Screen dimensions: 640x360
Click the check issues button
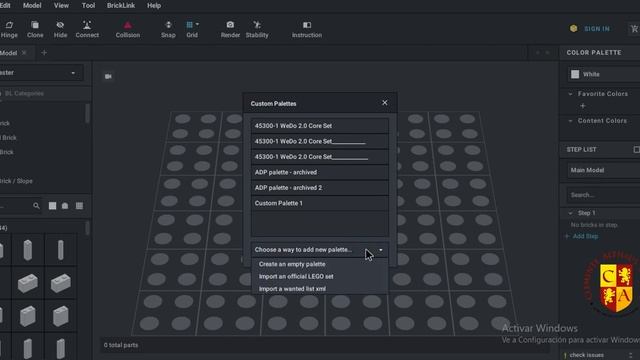586,355
